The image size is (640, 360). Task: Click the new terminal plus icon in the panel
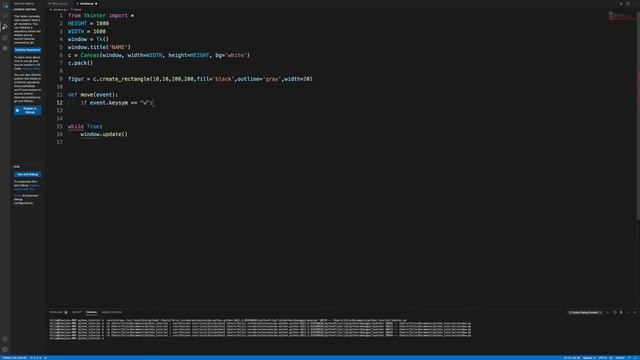click(607, 312)
